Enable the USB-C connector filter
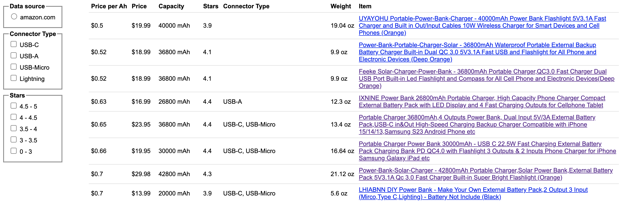 coord(14,44)
